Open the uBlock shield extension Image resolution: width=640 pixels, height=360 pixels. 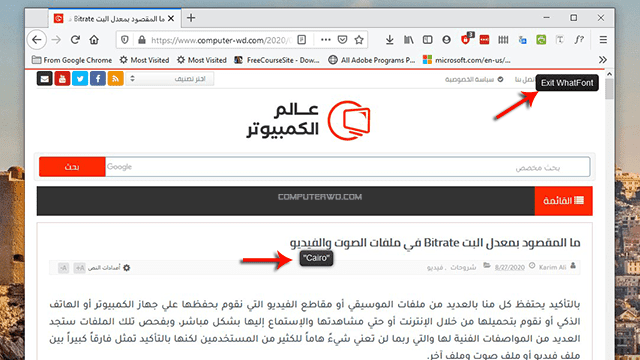466,39
